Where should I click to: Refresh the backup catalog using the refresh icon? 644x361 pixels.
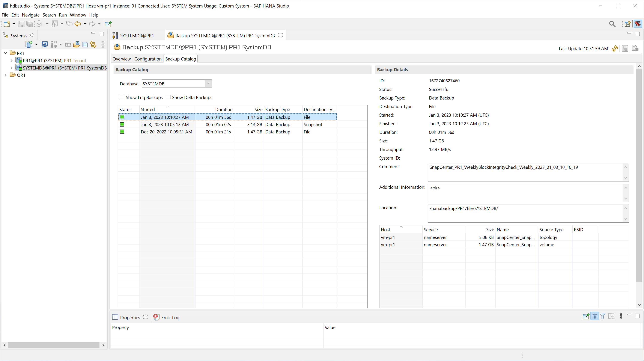[x=615, y=48]
